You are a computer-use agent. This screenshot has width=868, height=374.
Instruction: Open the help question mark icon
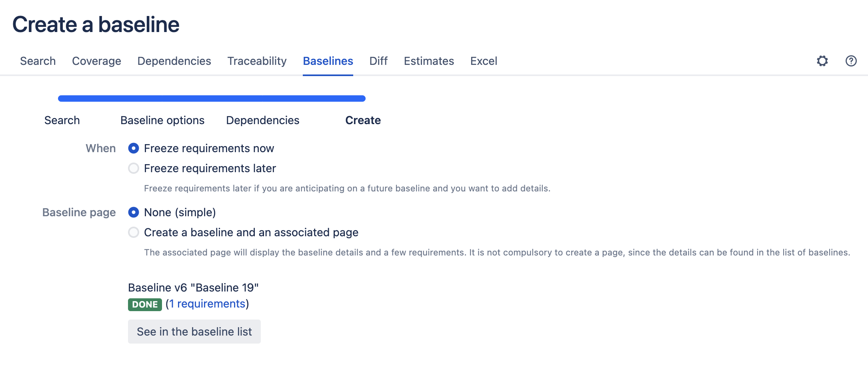(851, 61)
